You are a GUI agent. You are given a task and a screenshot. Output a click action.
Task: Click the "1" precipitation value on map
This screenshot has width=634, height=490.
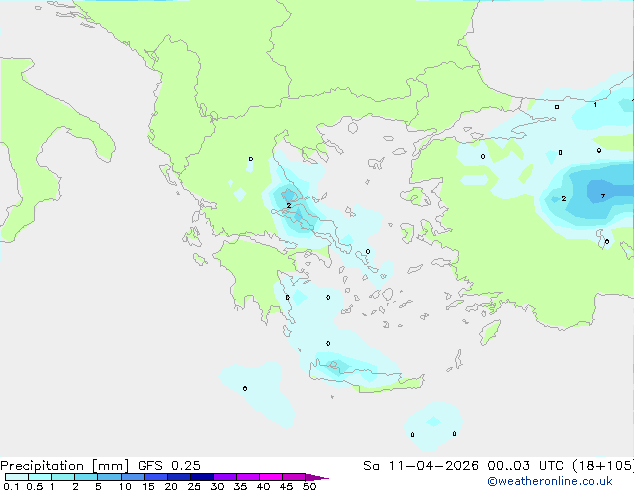(595, 105)
